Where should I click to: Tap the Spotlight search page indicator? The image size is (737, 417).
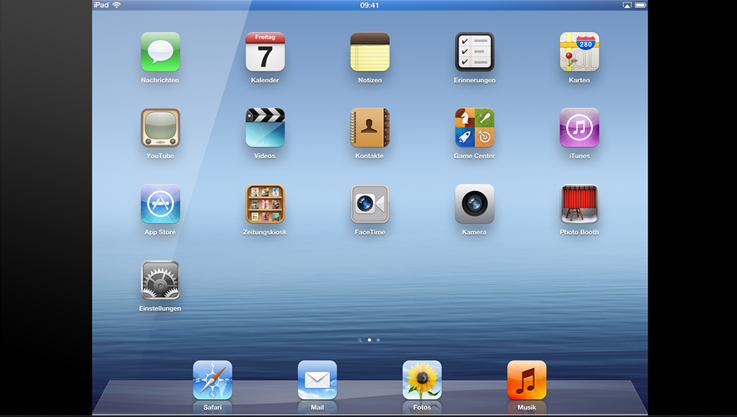point(360,340)
